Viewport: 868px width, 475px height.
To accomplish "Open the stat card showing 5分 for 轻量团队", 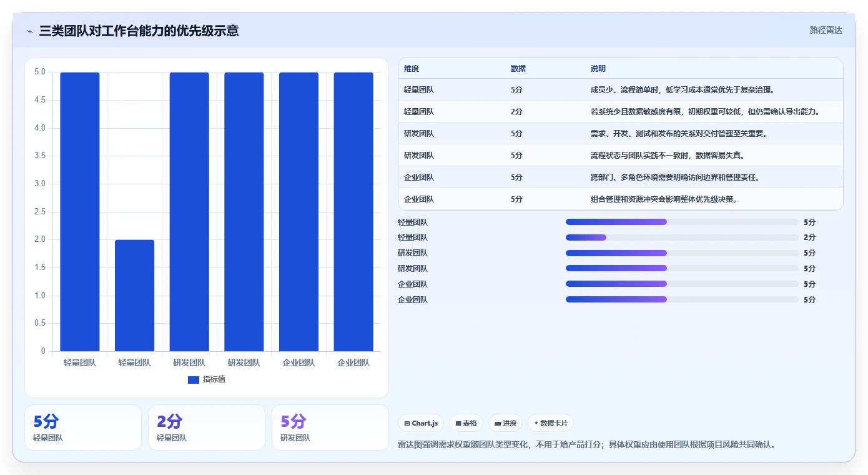I will coord(83,427).
